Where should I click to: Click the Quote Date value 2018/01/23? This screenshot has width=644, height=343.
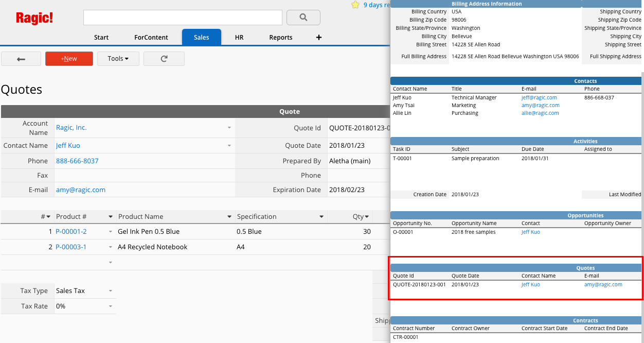(x=347, y=146)
